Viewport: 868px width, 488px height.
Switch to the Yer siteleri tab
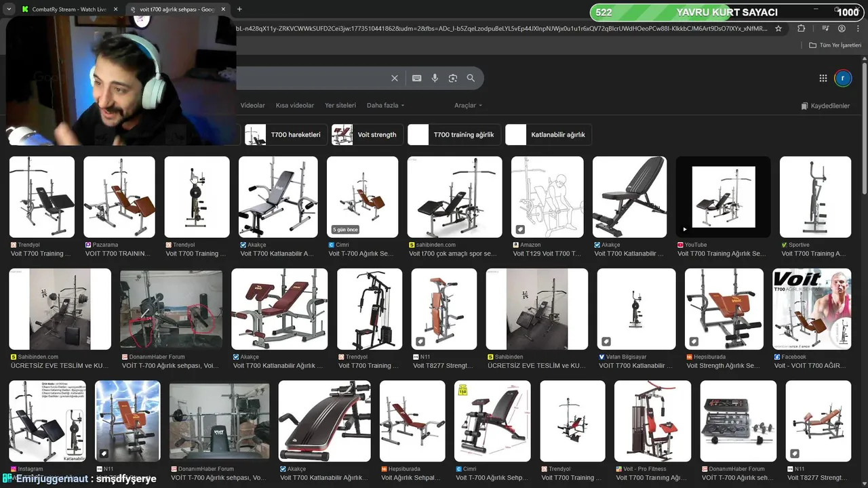pos(340,106)
